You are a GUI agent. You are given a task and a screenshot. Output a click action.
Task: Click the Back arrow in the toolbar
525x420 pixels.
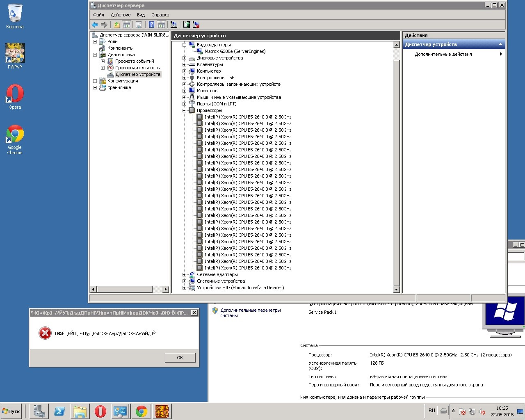(95, 25)
